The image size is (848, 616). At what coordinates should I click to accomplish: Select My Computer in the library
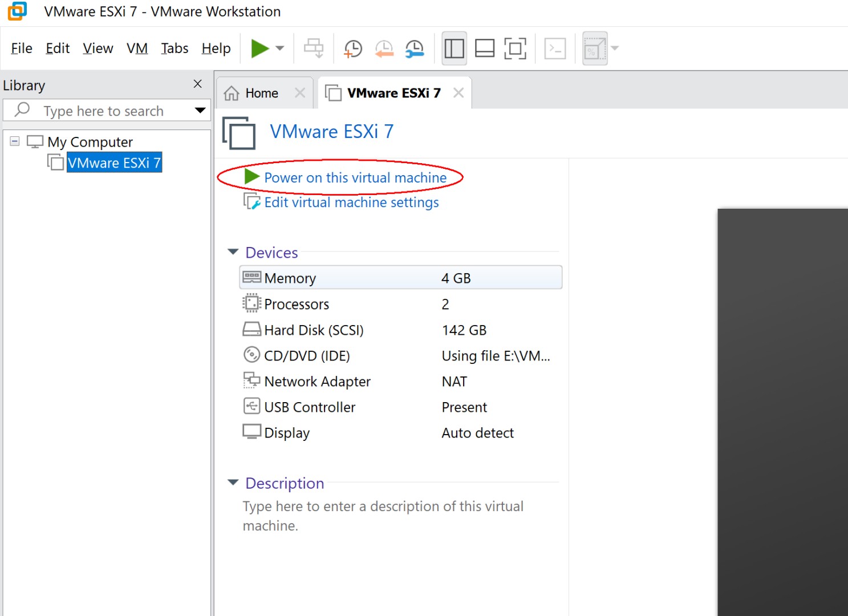(x=90, y=141)
